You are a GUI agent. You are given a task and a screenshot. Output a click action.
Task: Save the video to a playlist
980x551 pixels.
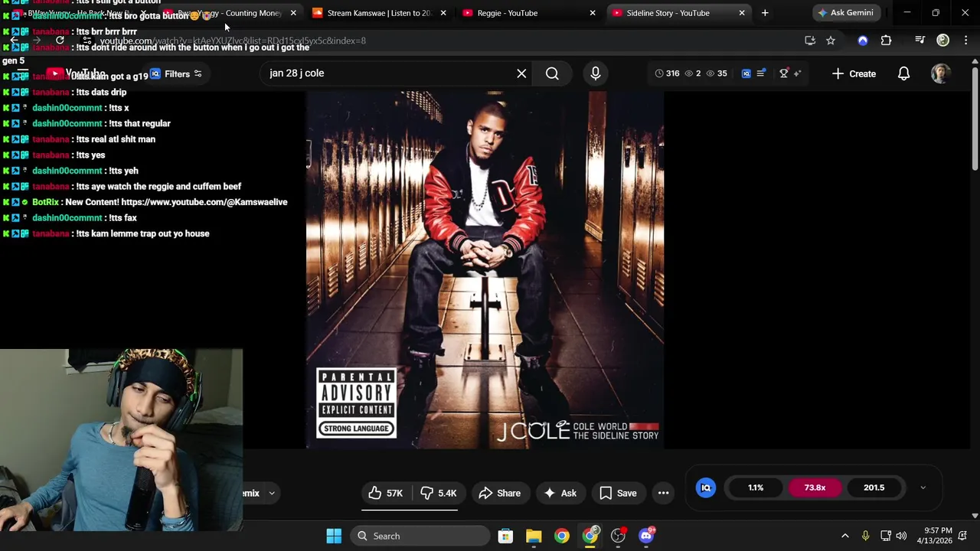click(x=618, y=494)
